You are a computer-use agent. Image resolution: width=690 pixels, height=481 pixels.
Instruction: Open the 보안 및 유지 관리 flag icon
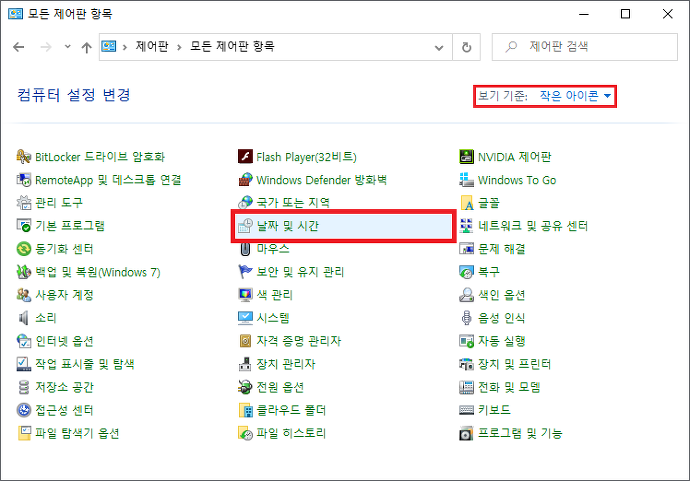[245, 272]
